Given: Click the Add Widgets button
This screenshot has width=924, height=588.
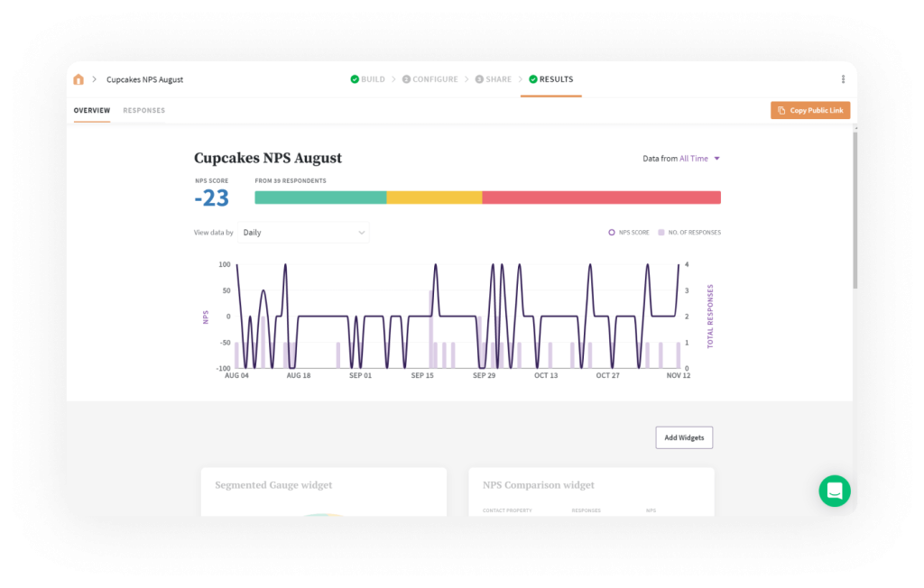Looking at the screenshot, I should (684, 437).
